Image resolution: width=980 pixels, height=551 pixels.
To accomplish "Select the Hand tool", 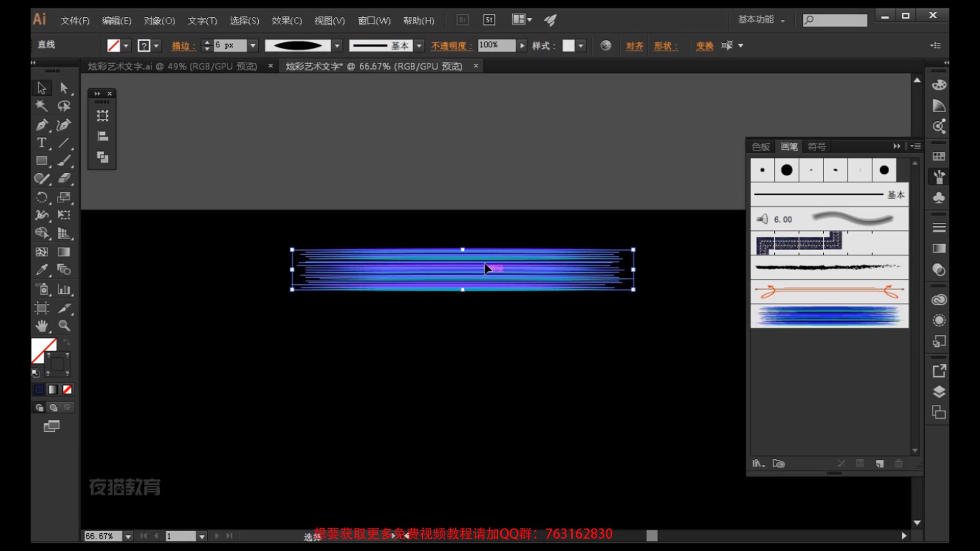I will coord(41,325).
